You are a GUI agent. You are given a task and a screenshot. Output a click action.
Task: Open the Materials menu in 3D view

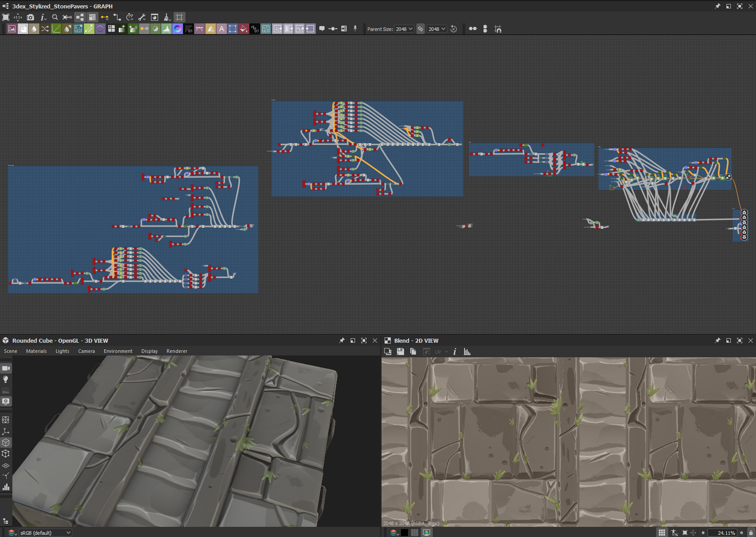tap(36, 351)
